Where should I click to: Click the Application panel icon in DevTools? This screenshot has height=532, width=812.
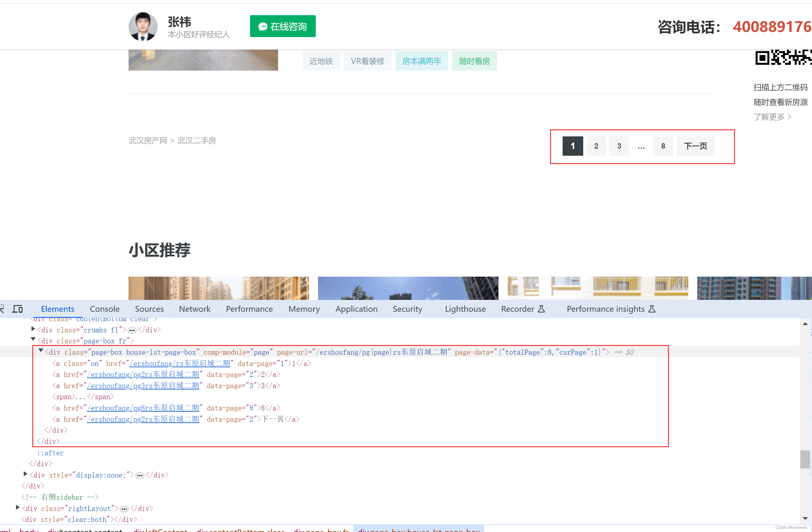[x=356, y=309]
